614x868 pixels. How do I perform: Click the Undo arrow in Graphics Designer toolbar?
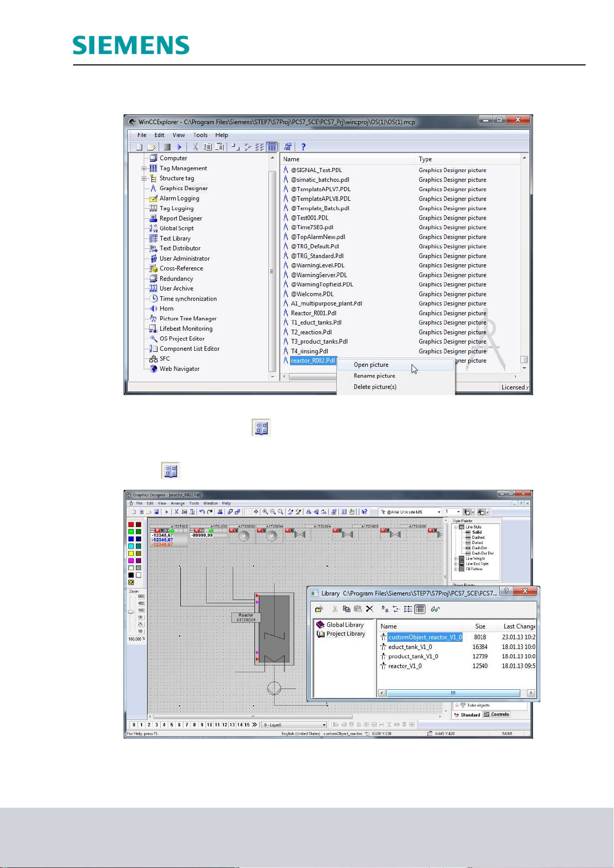coord(202,512)
